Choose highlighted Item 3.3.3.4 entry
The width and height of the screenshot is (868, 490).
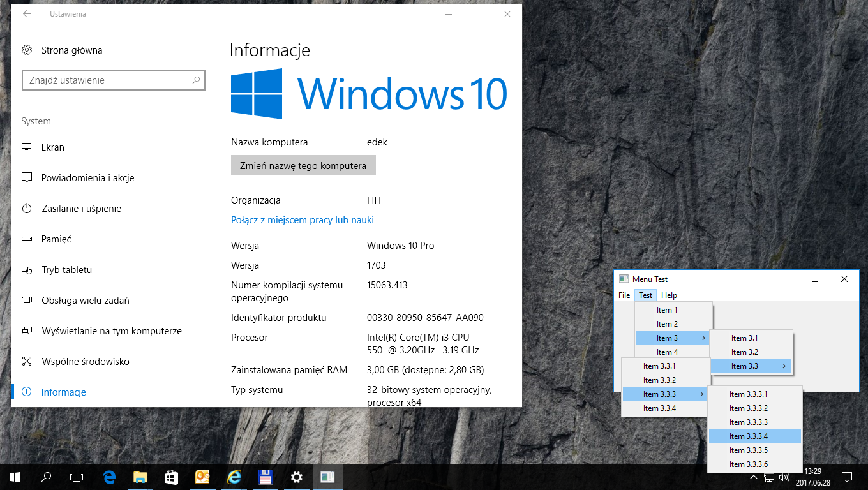click(755, 436)
